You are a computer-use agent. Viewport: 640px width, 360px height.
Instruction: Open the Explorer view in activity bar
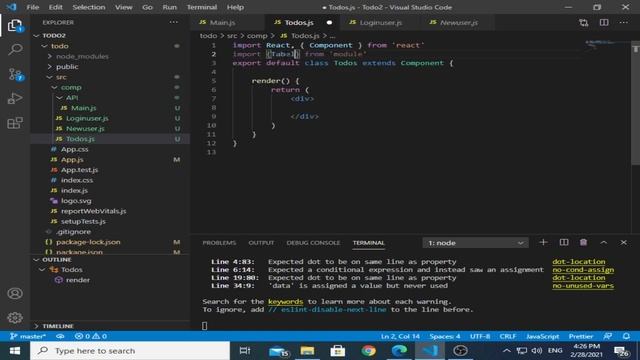tap(15, 26)
